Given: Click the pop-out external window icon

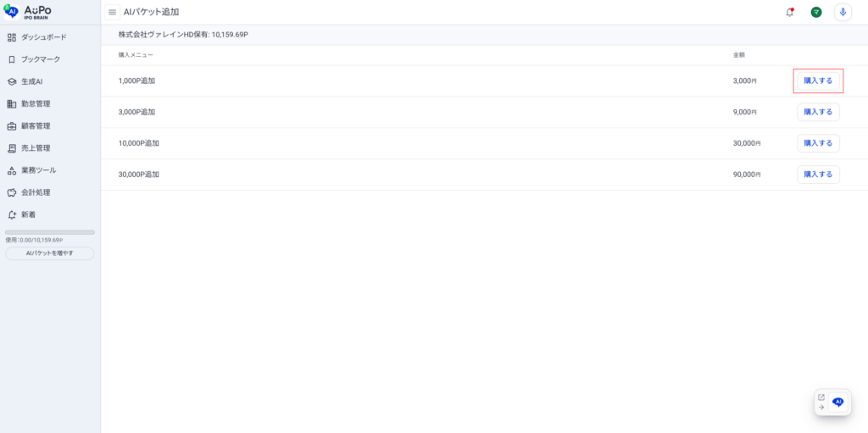Looking at the screenshot, I should coord(821,397).
